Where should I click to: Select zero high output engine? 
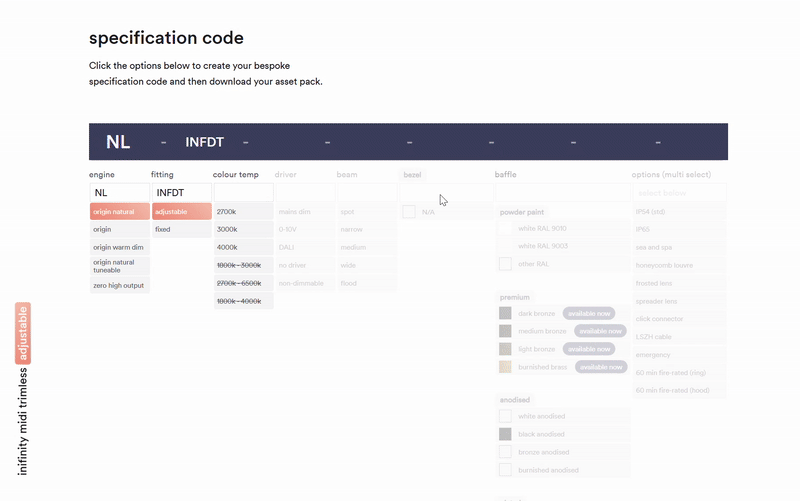pyautogui.click(x=120, y=285)
